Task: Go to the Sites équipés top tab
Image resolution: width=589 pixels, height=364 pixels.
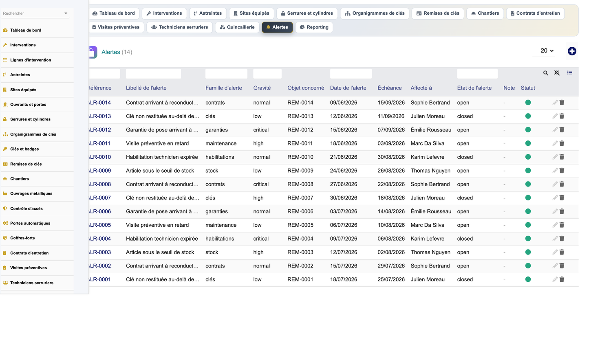Action: point(251,13)
